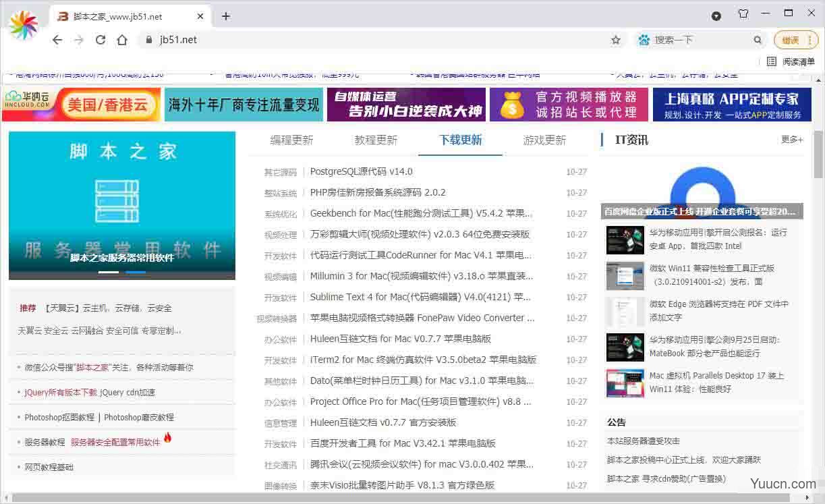Click the 视频转换器 category label
This screenshot has width=825, height=504.
pos(277,319)
